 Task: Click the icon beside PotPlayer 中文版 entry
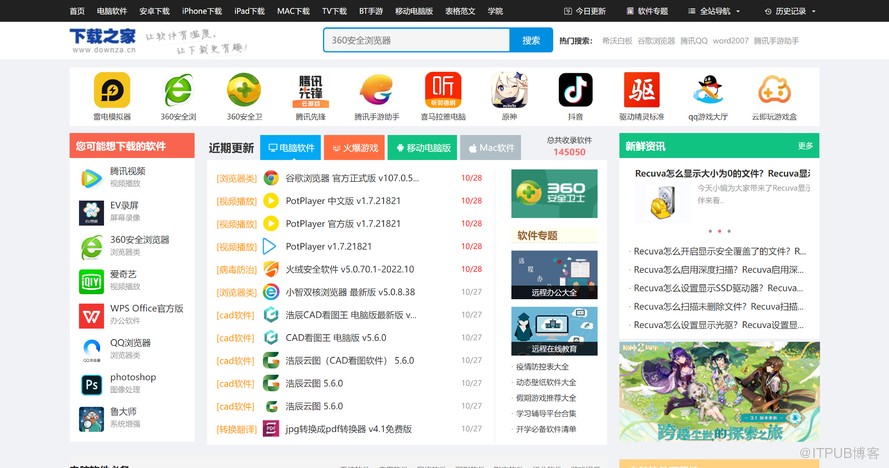271,201
